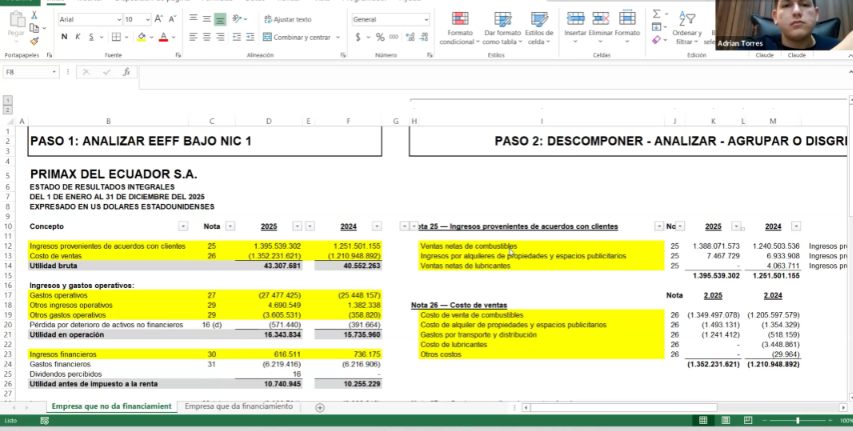Apply the yellow fill color bucket
The height and width of the screenshot is (431, 853).
pos(141,37)
